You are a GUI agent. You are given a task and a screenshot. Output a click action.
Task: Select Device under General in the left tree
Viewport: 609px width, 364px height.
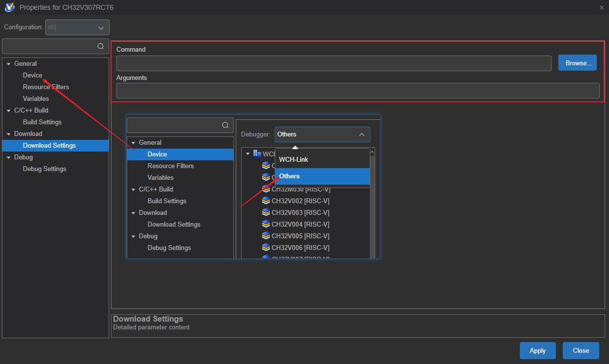click(x=33, y=75)
